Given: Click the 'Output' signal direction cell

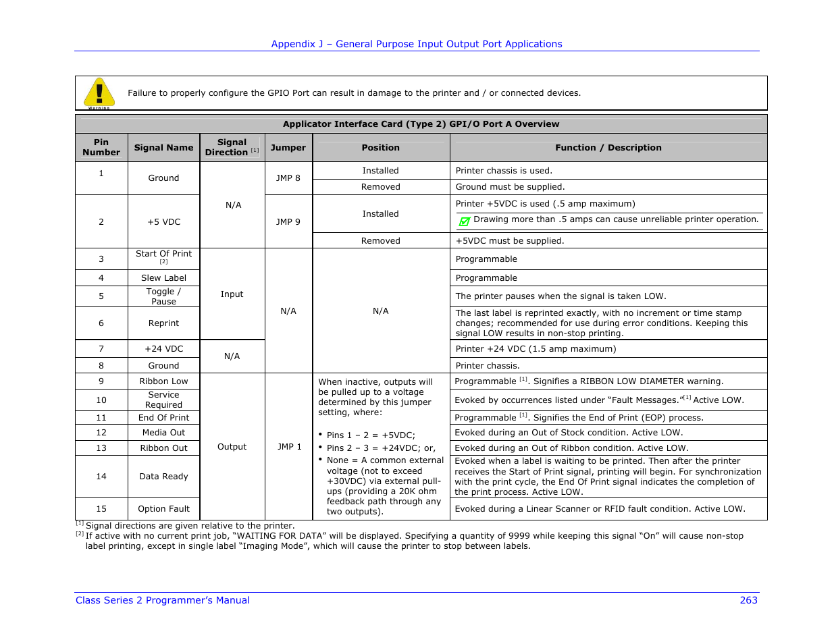Looking at the screenshot, I should [232, 447].
